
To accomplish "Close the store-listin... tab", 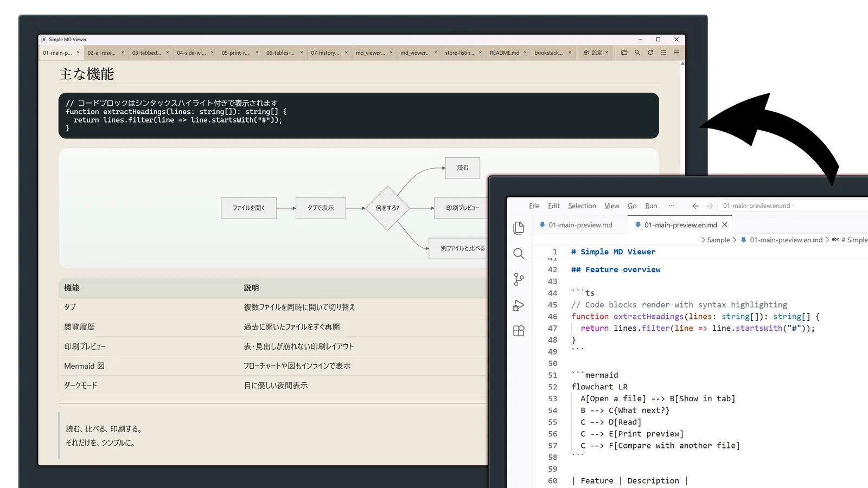I will coord(481,53).
